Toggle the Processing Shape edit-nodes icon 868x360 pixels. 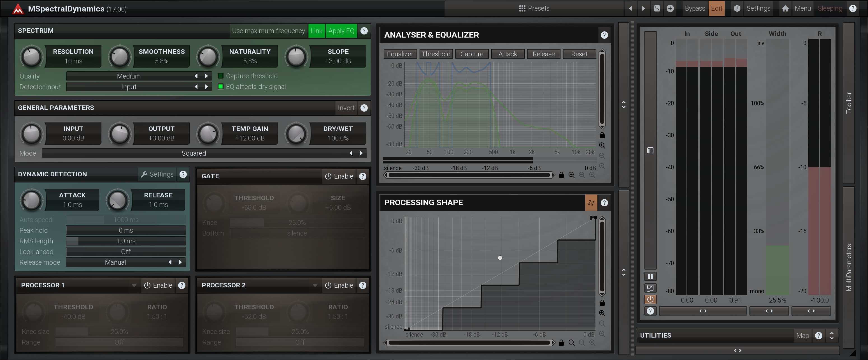coord(591,202)
